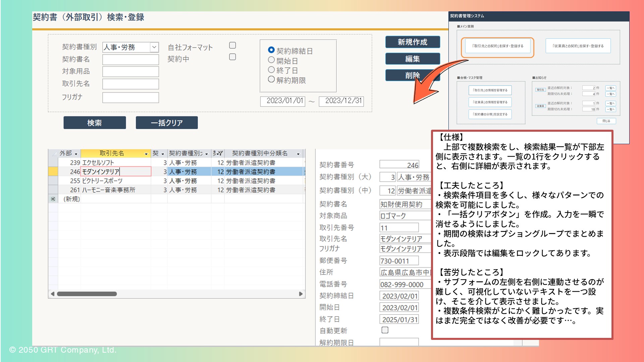Click the left scroll arrow of the datasheet
Screen dimensions: 644x362
[52, 294]
